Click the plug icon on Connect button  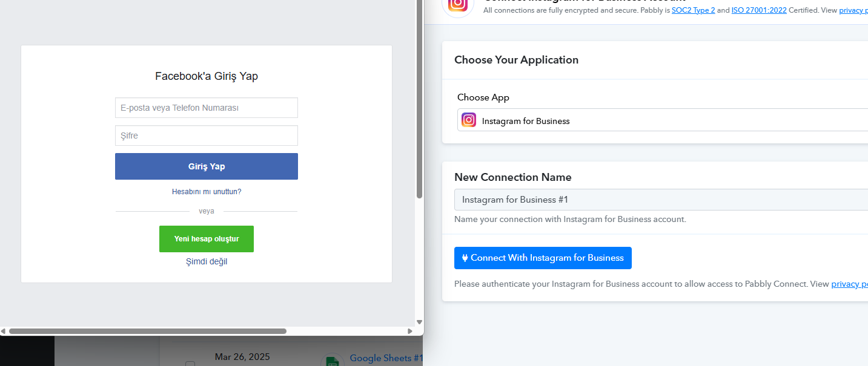click(465, 258)
